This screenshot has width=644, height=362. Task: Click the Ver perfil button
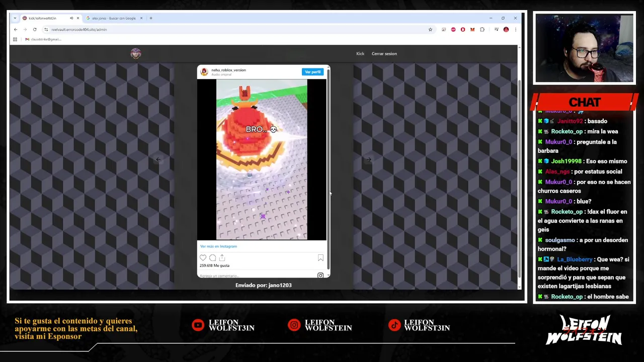tap(312, 72)
